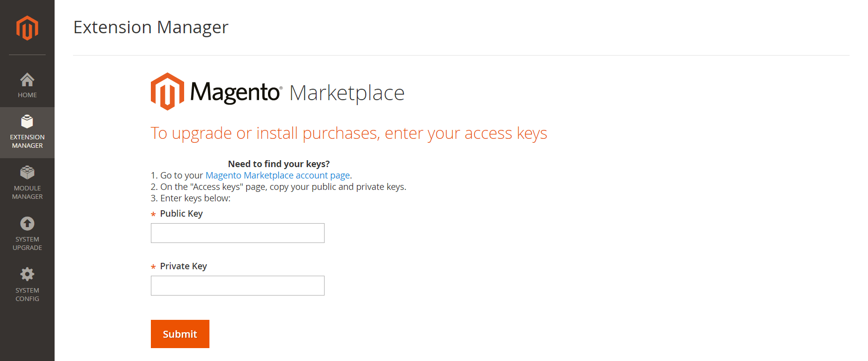
Task: Focus the Private Key text field
Action: pos(237,286)
